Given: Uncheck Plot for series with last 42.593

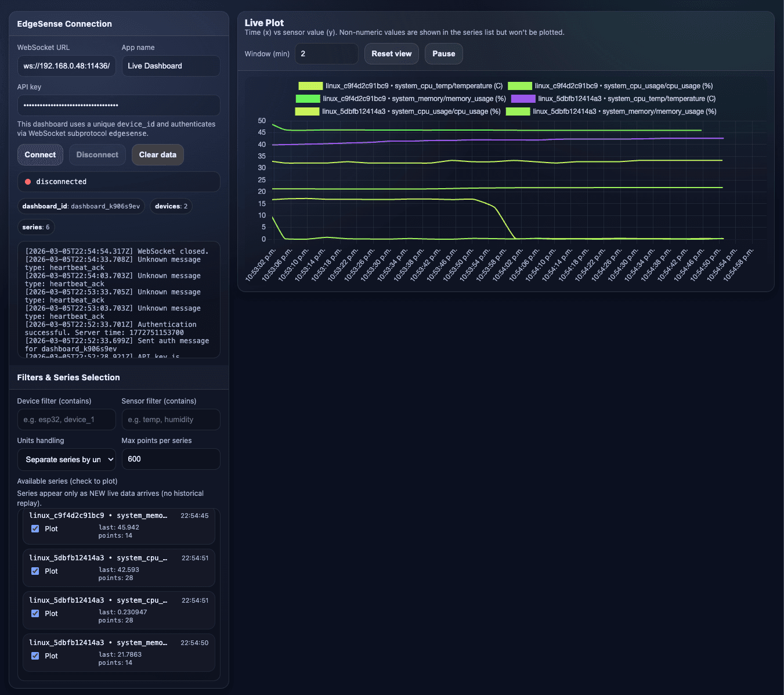Looking at the screenshot, I should (35, 571).
